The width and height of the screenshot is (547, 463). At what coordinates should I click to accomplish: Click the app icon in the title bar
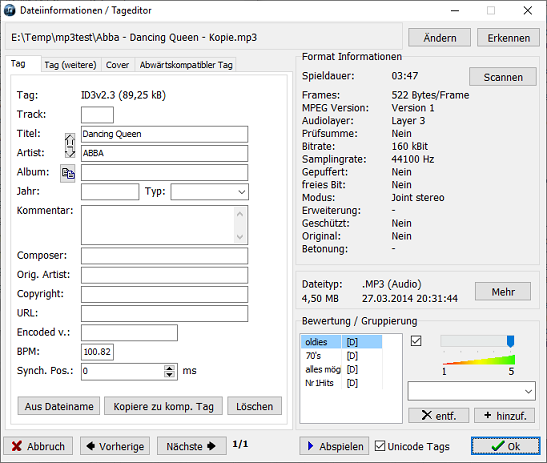[9, 10]
